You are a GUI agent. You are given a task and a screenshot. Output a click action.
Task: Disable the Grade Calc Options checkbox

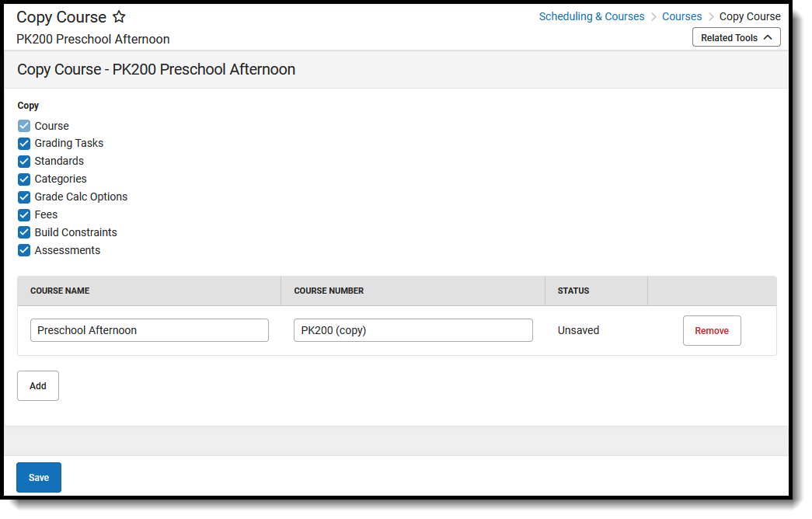coord(24,197)
